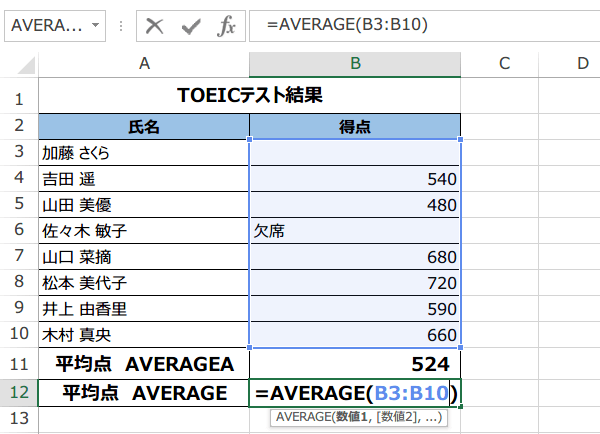Viewport: 600px width, 434px height.
Task: Select row 5 header
Action: point(19,204)
